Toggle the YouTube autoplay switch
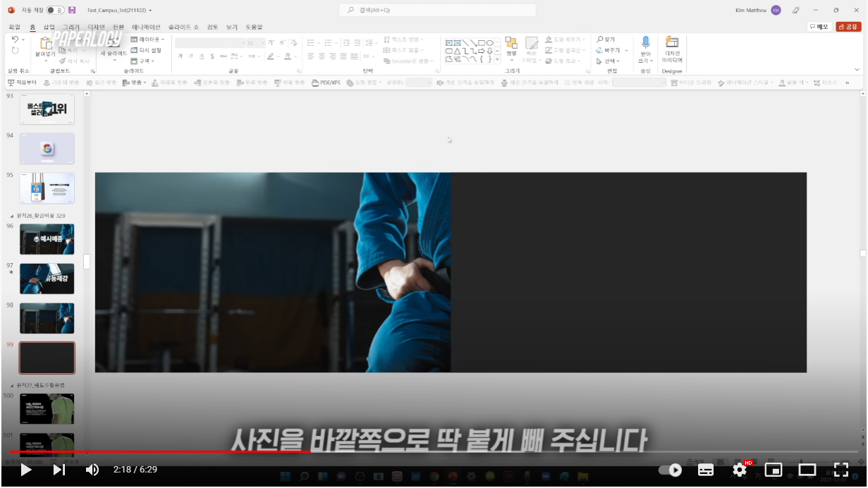The image size is (868, 488). click(x=671, y=470)
